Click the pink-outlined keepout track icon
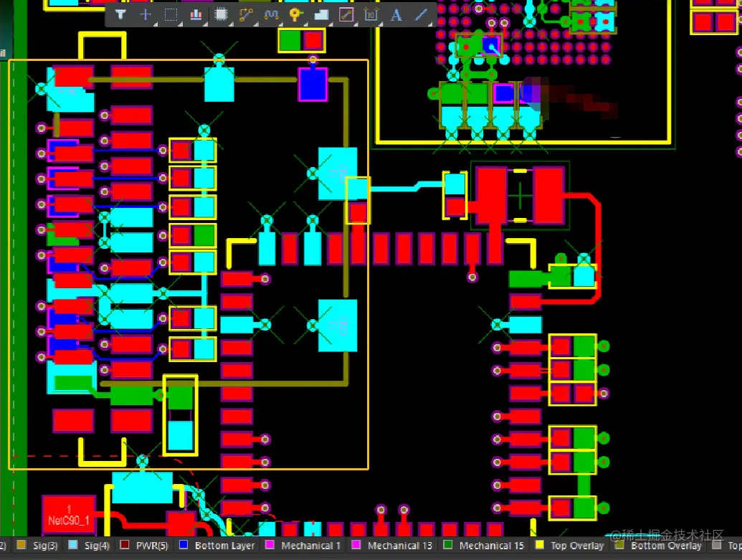This screenshot has width=742, height=560. (x=346, y=14)
